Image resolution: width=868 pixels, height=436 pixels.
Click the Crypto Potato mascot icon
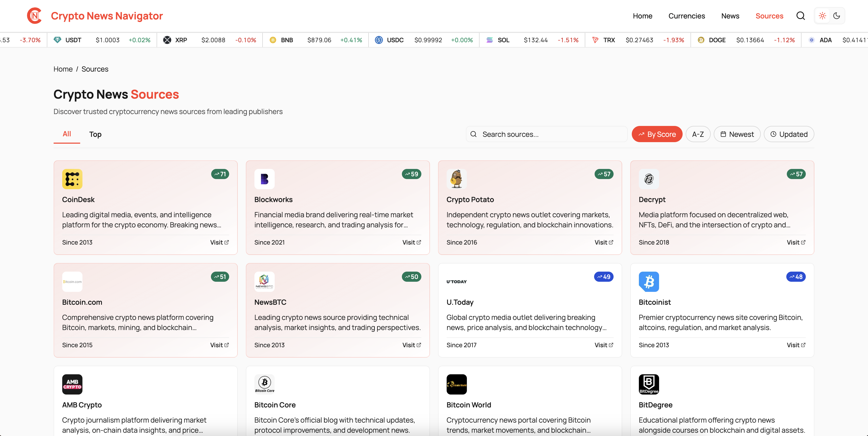pyautogui.click(x=456, y=179)
